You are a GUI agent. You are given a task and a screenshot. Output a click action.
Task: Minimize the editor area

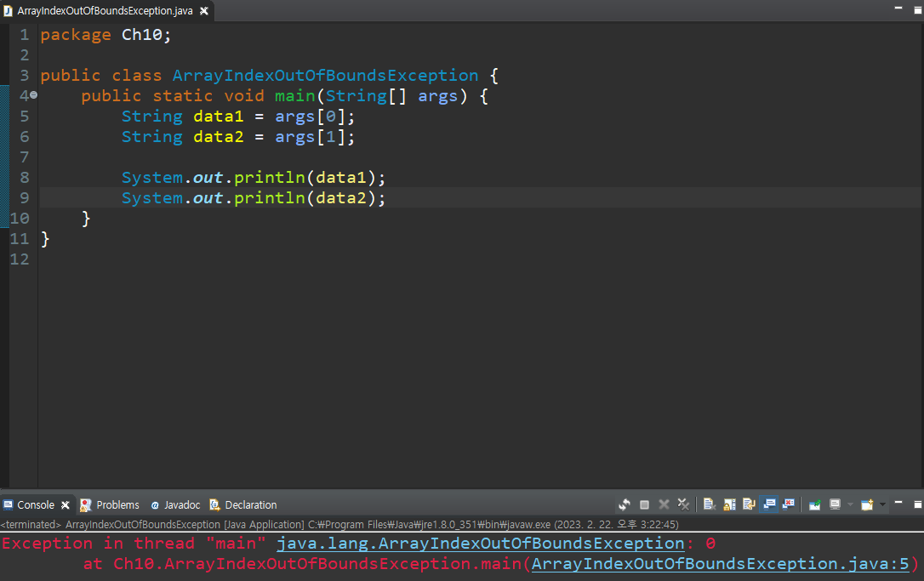click(x=898, y=9)
